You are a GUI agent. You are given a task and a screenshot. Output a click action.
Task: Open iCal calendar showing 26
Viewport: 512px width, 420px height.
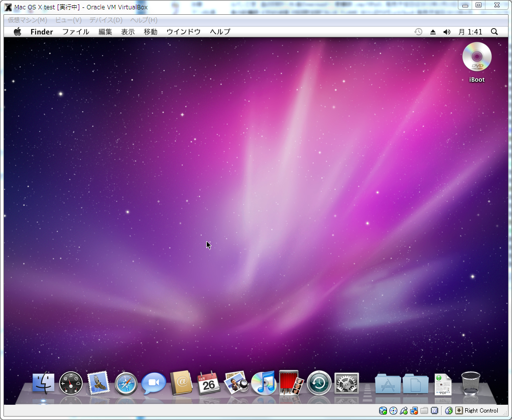209,383
